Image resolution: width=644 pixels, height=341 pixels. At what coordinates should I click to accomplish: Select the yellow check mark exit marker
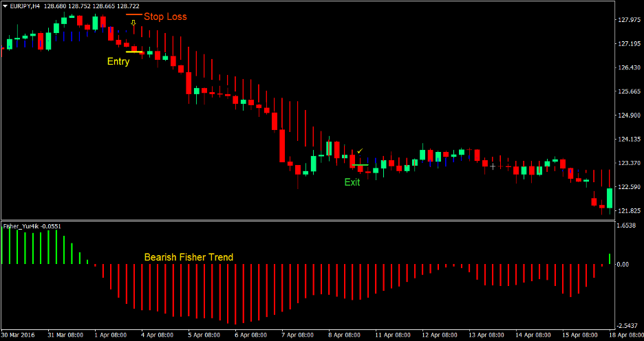pos(361,151)
